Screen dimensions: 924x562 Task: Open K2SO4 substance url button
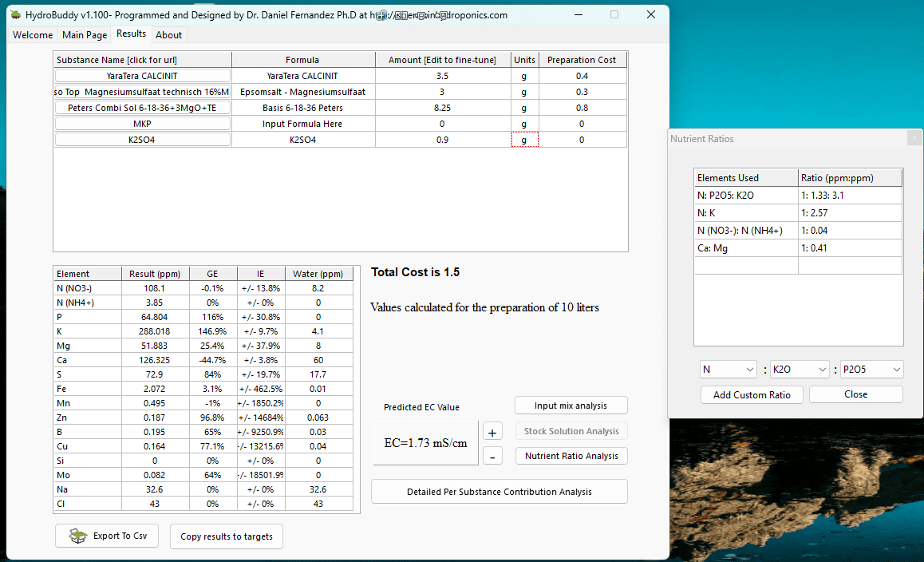click(142, 139)
